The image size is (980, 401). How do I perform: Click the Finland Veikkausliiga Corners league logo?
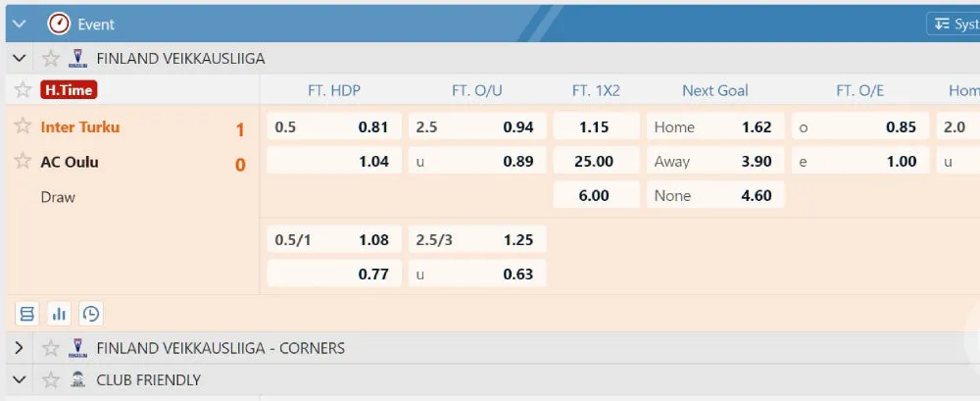click(77, 348)
